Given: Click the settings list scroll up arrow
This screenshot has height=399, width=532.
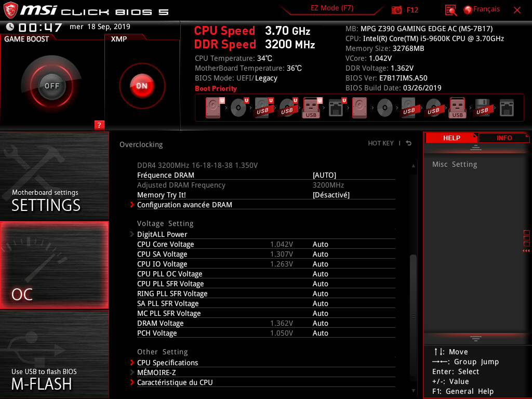Looking at the screenshot, I should [x=413, y=166].
